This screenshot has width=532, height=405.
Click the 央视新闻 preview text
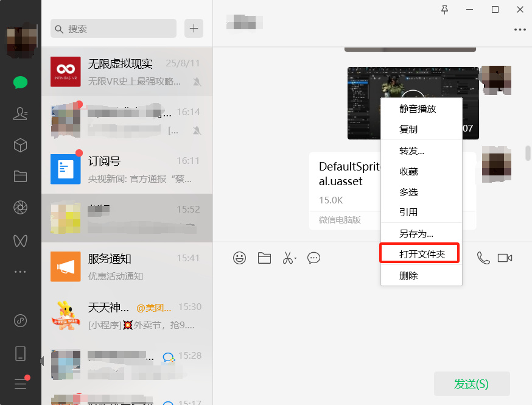[x=140, y=179]
